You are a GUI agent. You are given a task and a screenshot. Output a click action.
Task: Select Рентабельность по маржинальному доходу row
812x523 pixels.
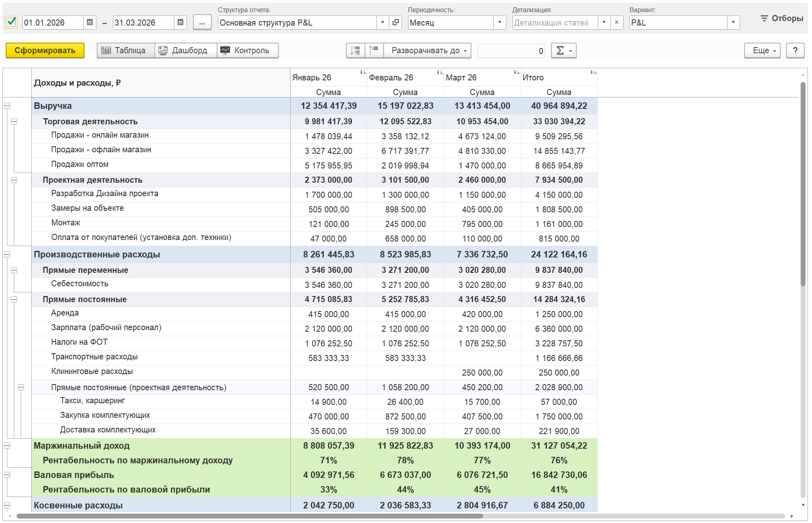pyautogui.click(x=314, y=460)
